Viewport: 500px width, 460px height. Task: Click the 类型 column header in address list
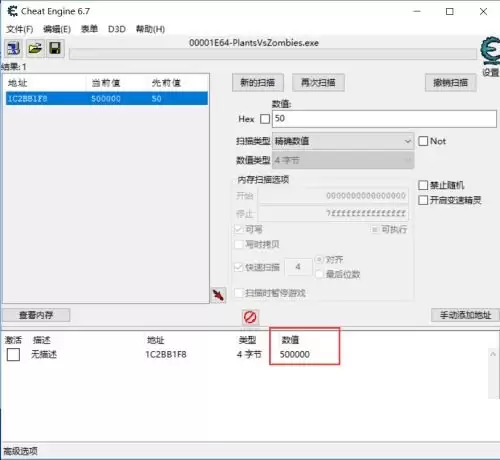(x=247, y=340)
